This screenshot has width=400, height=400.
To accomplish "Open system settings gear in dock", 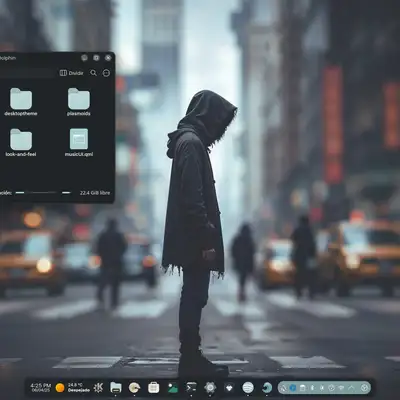I will coord(210,387).
